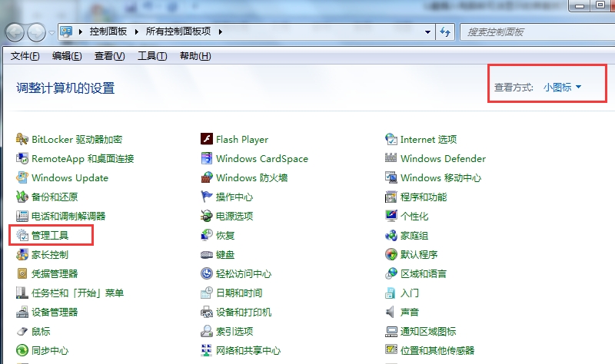The width and height of the screenshot is (615, 364).
Task: Click the 鼠标 mouse icon
Action: pos(22,331)
